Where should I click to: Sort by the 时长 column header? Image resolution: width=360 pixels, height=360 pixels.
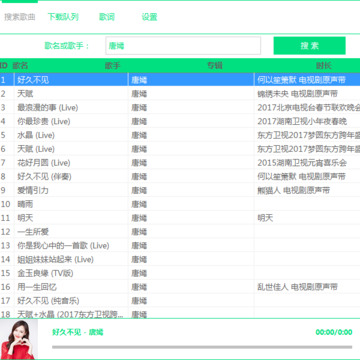pos(324,66)
